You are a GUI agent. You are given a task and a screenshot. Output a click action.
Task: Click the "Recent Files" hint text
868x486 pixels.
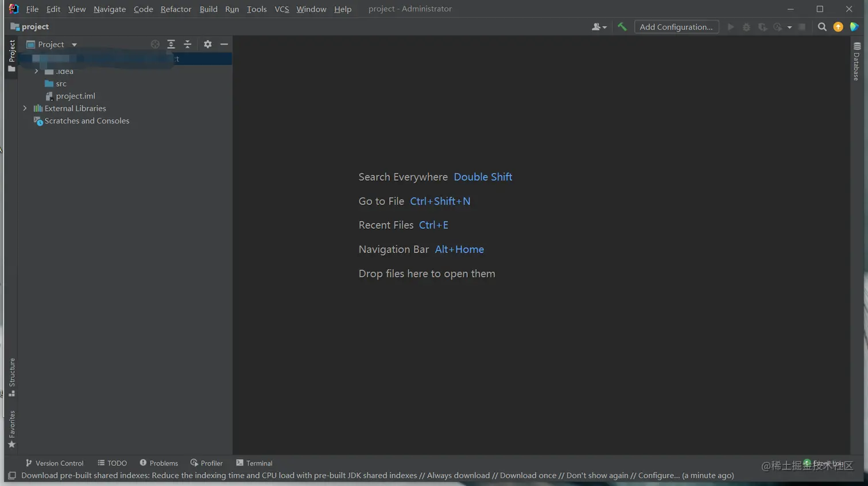coord(386,225)
